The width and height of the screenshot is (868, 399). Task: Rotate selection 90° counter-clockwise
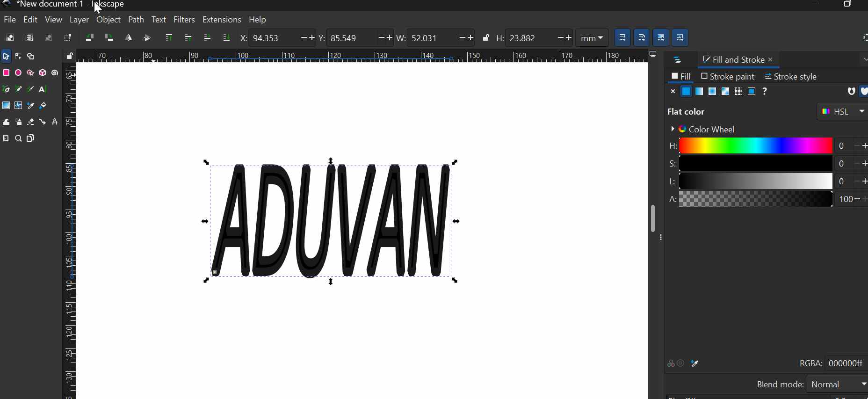tap(89, 38)
